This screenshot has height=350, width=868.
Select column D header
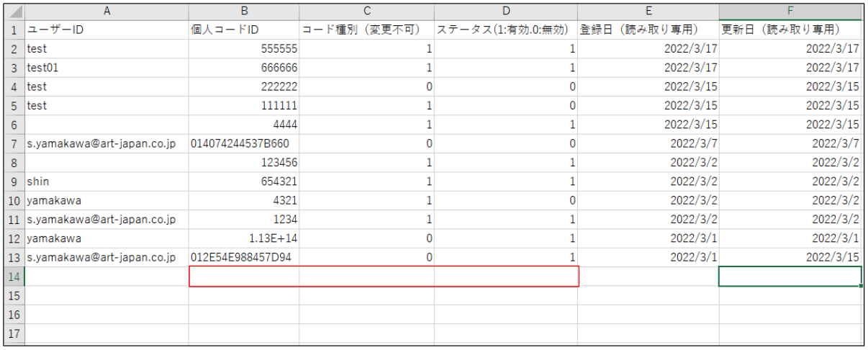[507, 12]
